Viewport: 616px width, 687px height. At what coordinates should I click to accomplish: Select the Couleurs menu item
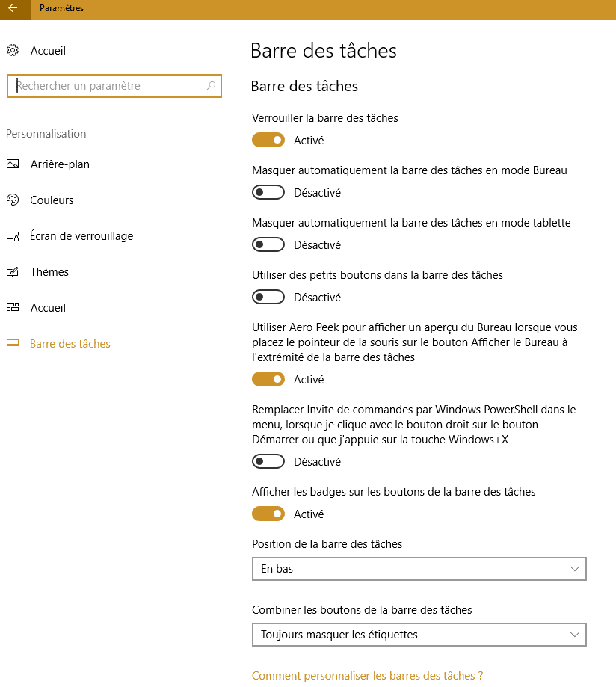coord(52,200)
